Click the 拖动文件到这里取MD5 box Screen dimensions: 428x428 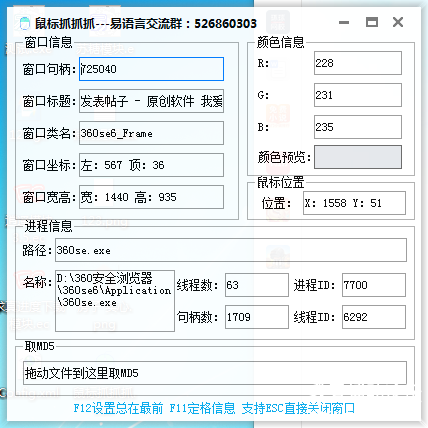tap(215, 373)
